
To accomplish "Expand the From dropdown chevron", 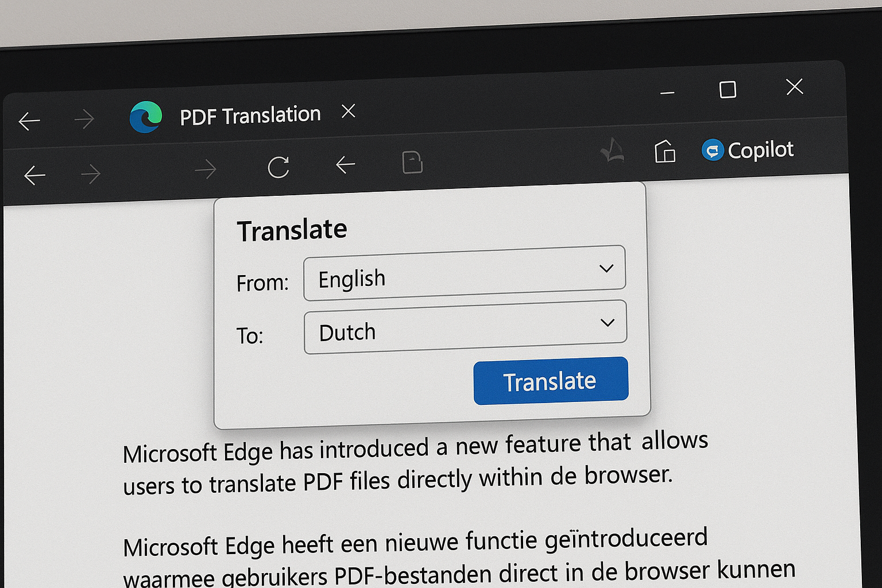I will point(606,268).
